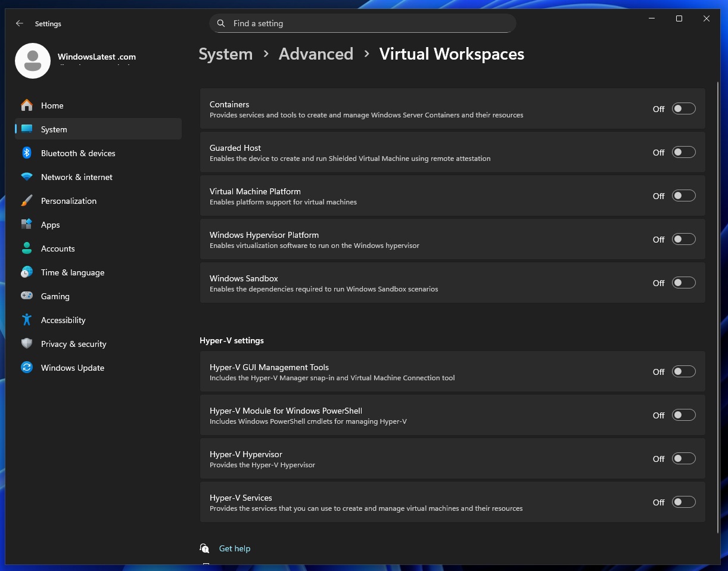Select the Bluetooth & devices icon
This screenshot has height=571, width=728.
click(26, 153)
